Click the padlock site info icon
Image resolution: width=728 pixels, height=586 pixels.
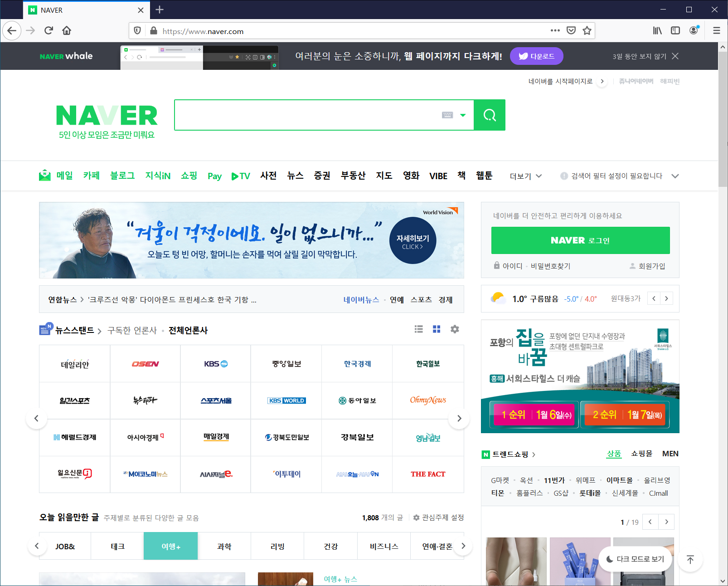point(154,31)
